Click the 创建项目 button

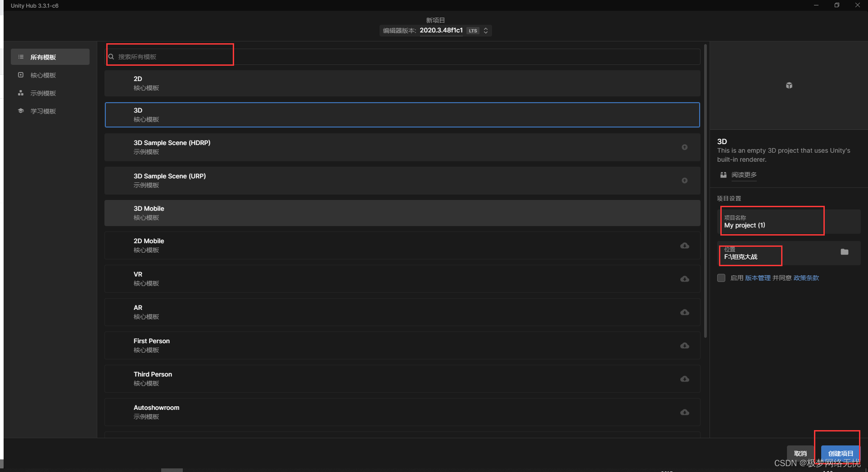pos(841,454)
